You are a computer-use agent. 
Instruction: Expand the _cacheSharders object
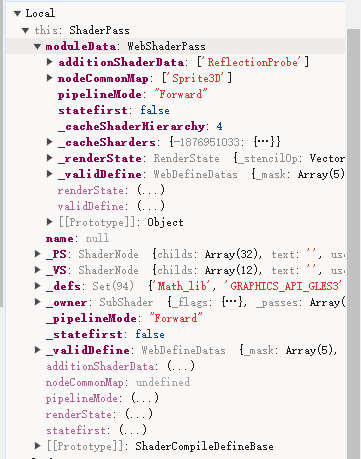click(x=50, y=142)
